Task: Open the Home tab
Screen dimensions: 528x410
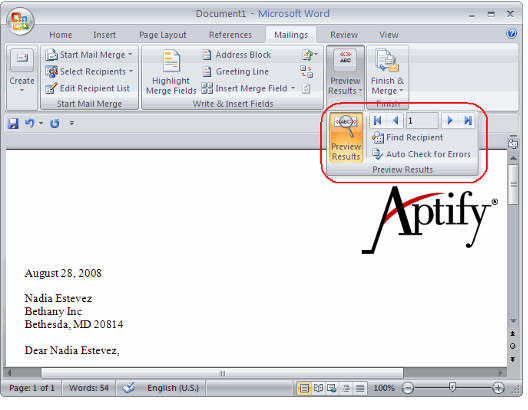Action: pyautogui.click(x=61, y=35)
